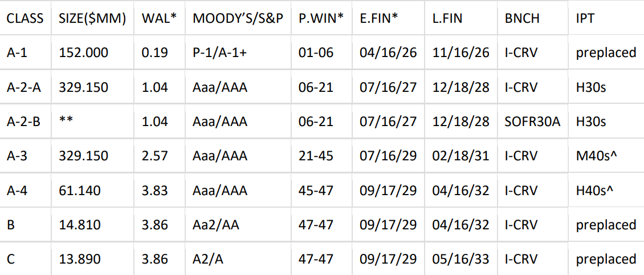Select the P.WIN* header cell

(x=321, y=18)
